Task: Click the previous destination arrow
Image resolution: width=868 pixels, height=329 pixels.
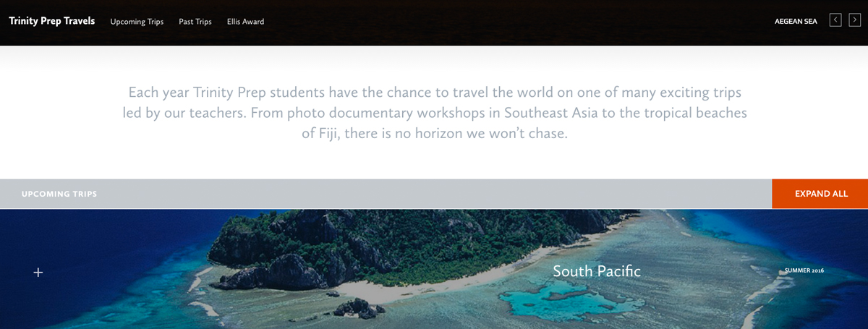Action: click(x=835, y=20)
